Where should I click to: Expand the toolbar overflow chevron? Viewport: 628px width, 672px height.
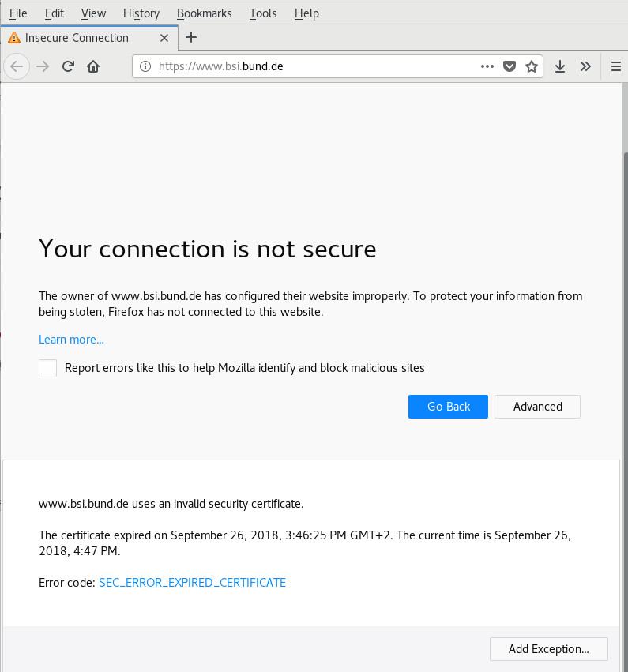(585, 66)
